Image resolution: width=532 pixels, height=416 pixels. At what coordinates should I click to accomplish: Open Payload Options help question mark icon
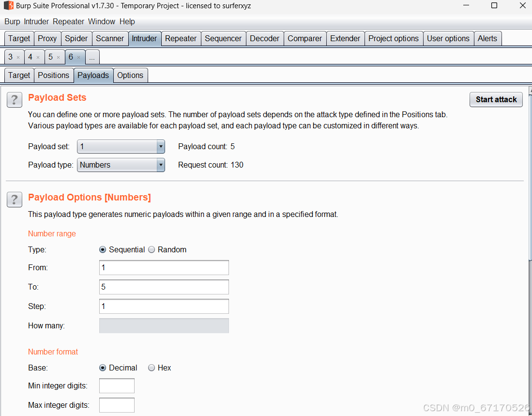pos(14,200)
